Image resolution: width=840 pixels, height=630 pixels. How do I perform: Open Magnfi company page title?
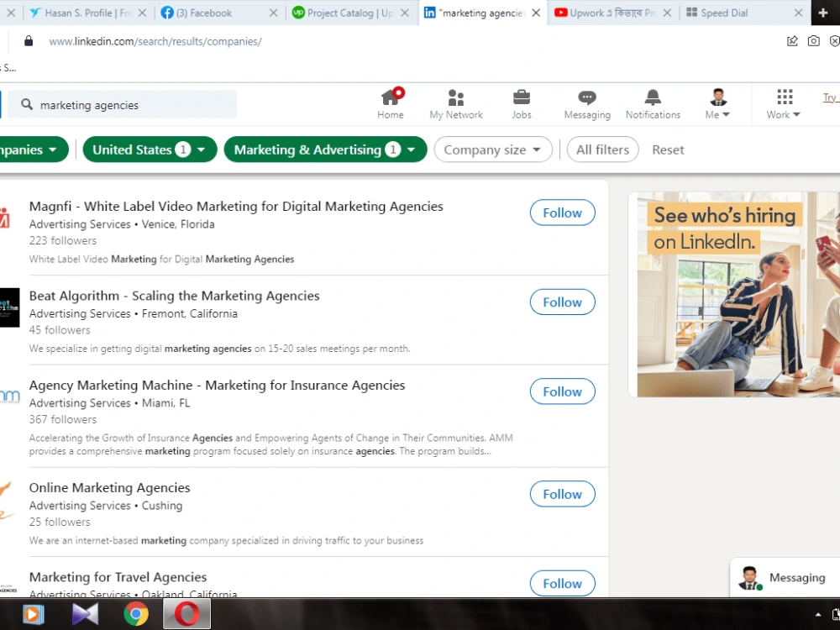[x=236, y=207]
